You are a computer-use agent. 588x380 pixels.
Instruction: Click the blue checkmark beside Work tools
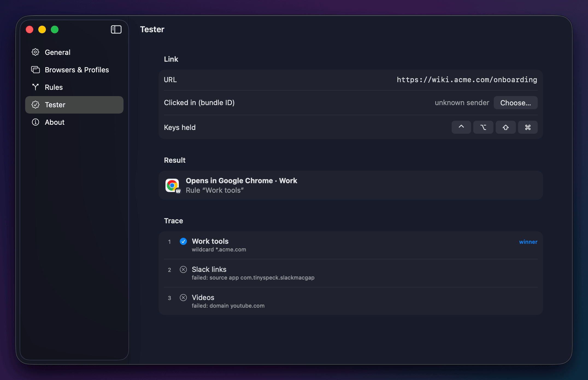[x=183, y=241]
